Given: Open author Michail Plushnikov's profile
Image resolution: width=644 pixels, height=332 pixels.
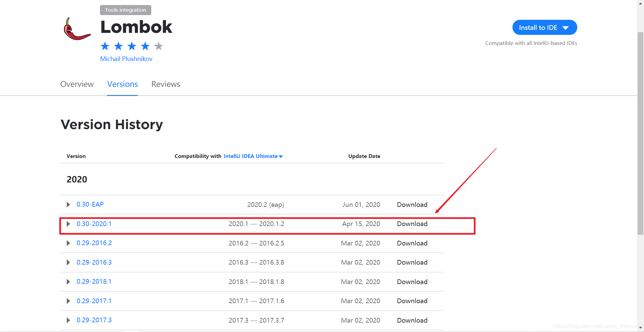Looking at the screenshot, I should (x=126, y=59).
